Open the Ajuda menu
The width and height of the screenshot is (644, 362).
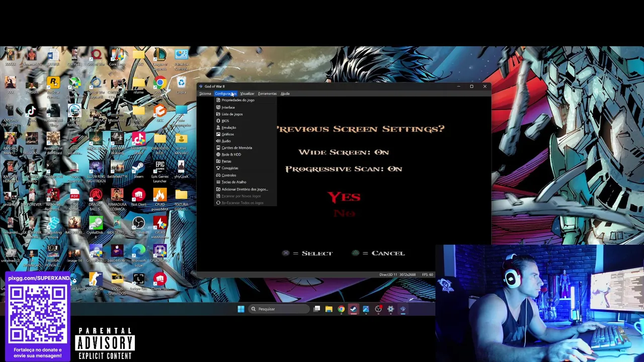(285, 94)
